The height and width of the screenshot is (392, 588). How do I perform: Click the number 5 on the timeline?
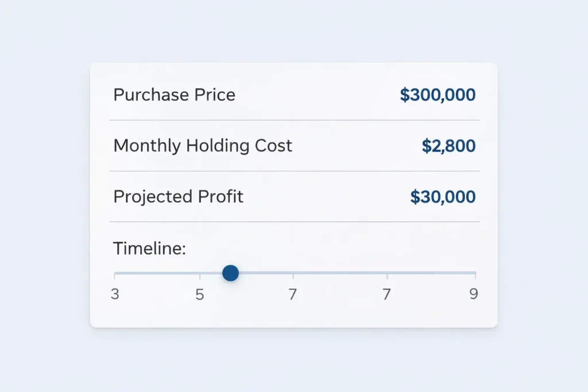(x=200, y=294)
